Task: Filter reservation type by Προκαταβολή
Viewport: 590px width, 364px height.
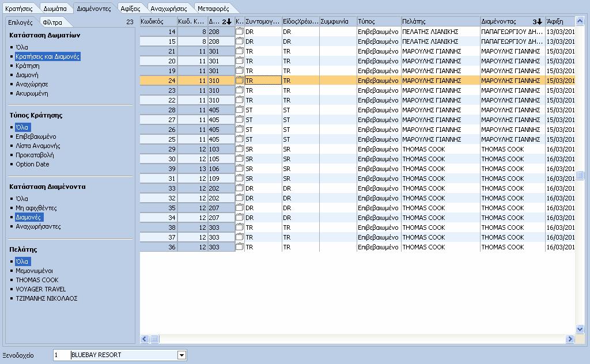Action: tap(35, 155)
